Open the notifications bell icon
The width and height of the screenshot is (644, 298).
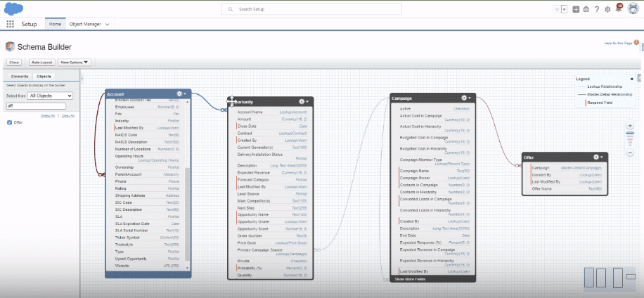coord(619,9)
